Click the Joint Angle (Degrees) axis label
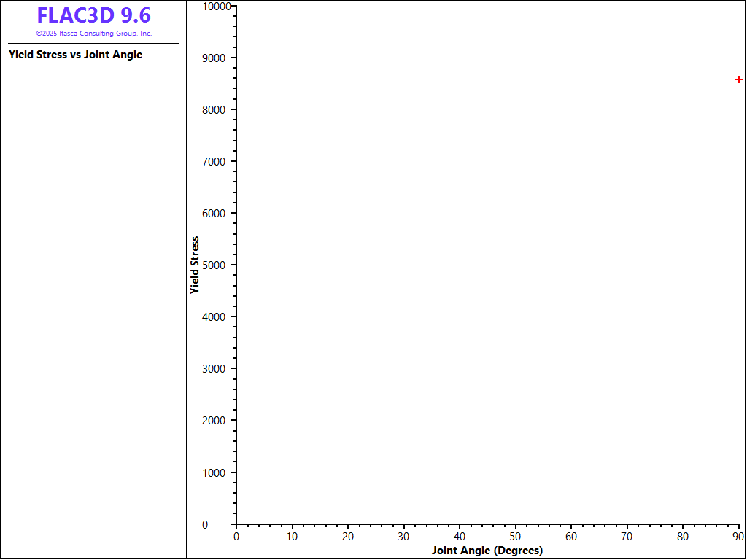Image resolution: width=747 pixels, height=560 pixels. pos(487,551)
